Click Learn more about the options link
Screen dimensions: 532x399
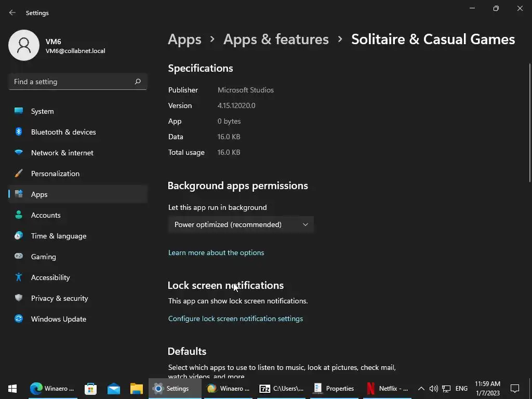[216, 252]
